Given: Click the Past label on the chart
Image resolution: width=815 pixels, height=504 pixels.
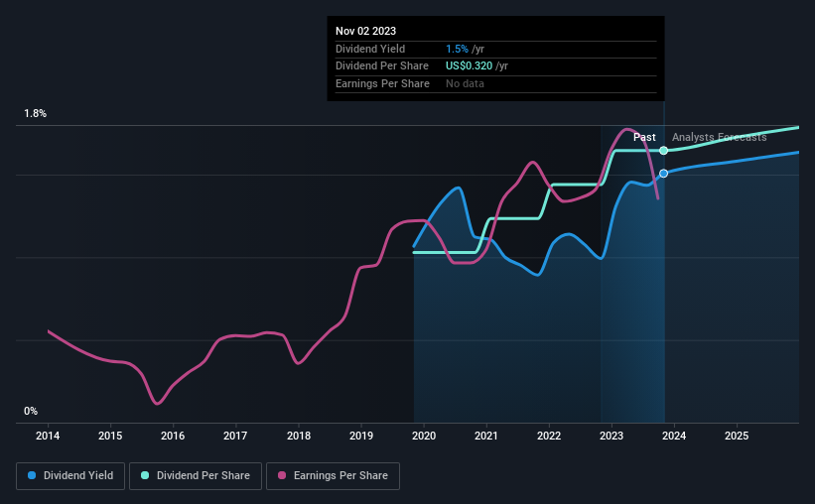Looking at the screenshot, I should (644, 137).
